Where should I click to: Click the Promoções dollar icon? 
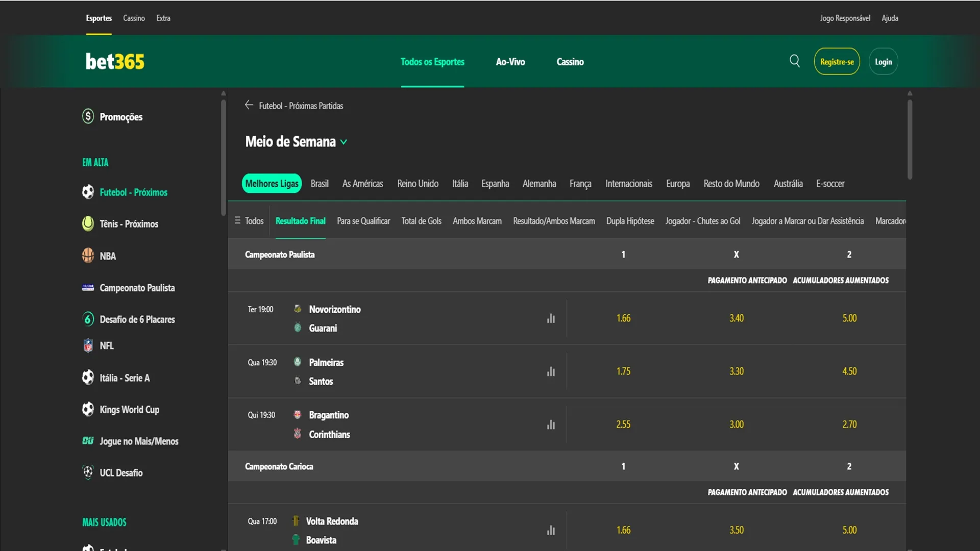tap(88, 116)
